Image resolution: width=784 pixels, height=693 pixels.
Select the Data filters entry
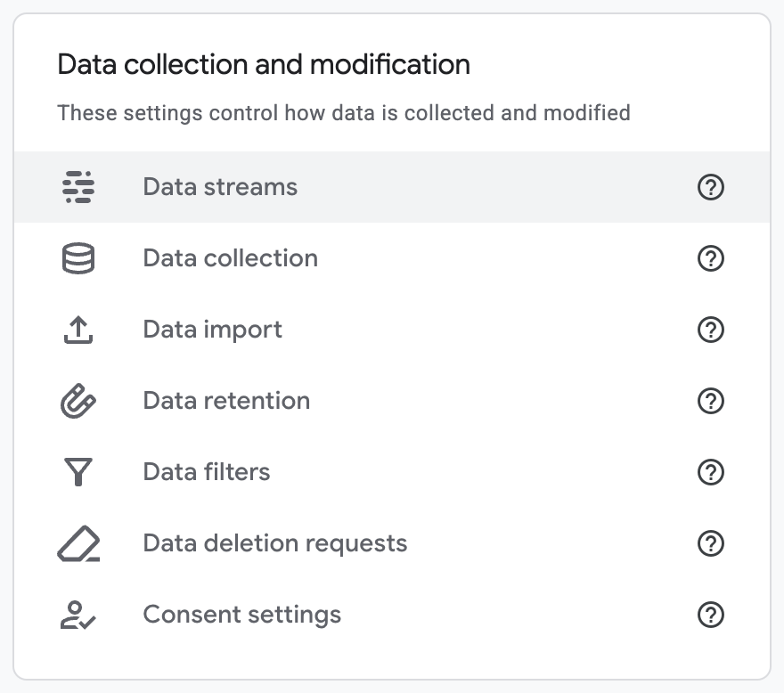(x=392, y=472)
